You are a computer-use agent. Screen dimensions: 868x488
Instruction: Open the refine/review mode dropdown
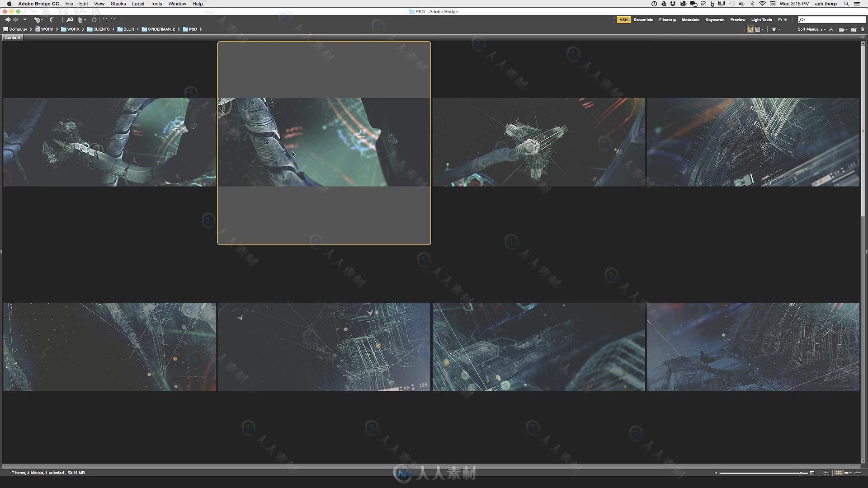click(81, 20)
